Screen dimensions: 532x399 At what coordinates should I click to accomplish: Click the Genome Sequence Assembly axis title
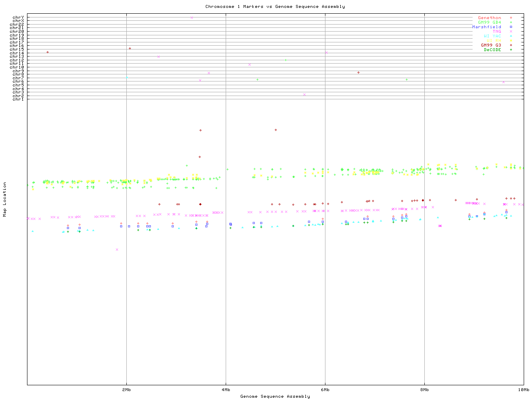[x=275, y=397]
